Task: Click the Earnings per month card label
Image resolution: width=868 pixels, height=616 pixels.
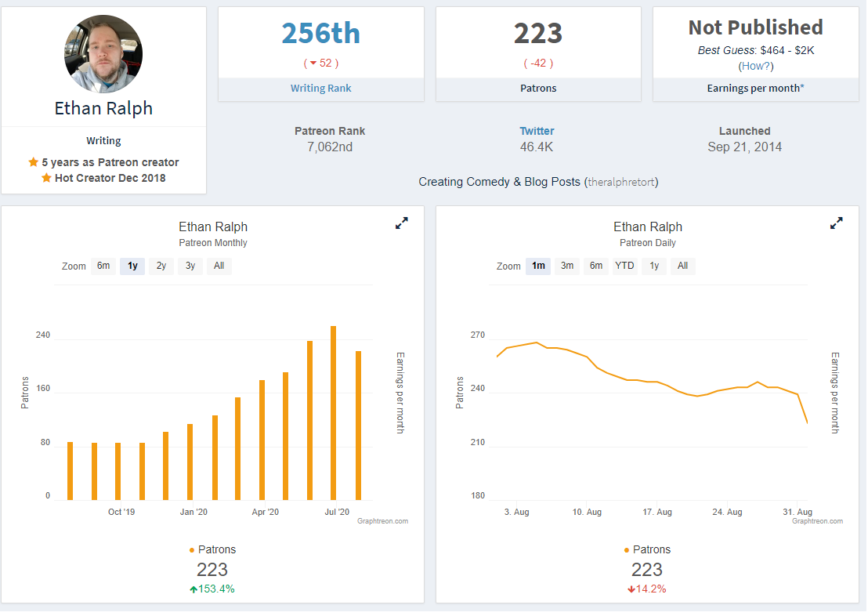Action: click(x=756, y=88)
